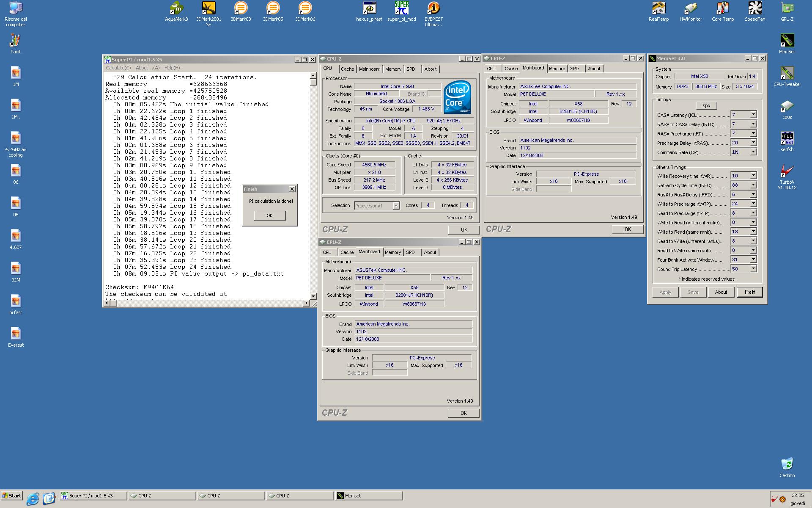This screenshot has height=508, width=812.
Task: Open the GPU-Z desktop icon
Action: click(x=787, y=11)
